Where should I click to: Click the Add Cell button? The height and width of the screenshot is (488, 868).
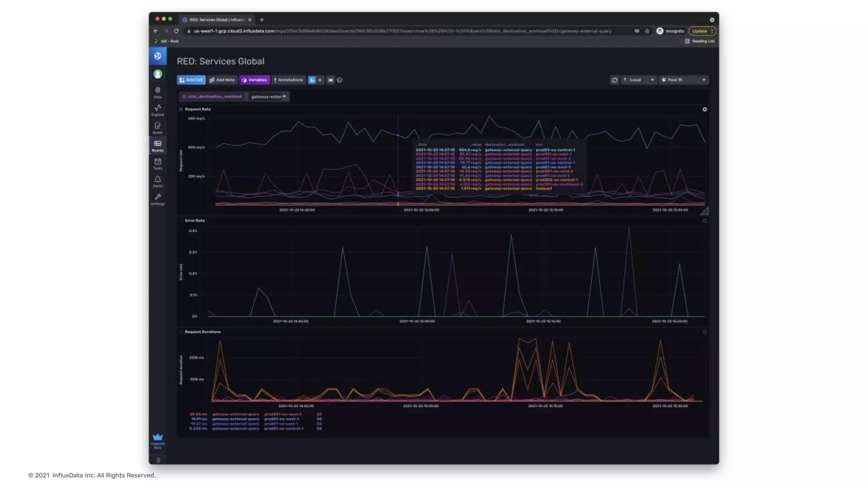tap(191, 80)
